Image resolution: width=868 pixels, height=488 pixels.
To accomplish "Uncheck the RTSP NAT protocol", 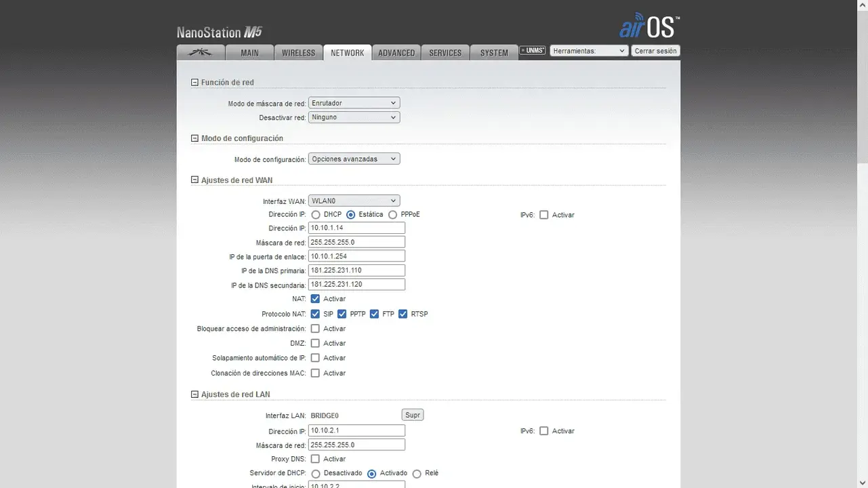I will 402,314.
